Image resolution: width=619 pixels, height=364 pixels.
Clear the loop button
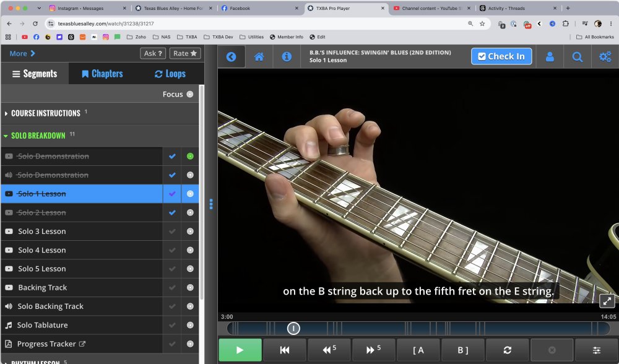[x=552, y=350]
